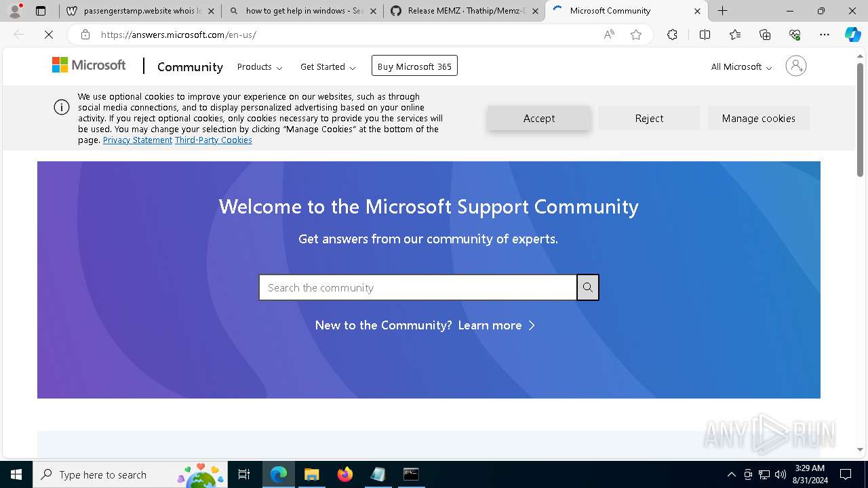Close the Release MEMZ tab
Screen dimensions: 868x488
[x=535, y=11]
